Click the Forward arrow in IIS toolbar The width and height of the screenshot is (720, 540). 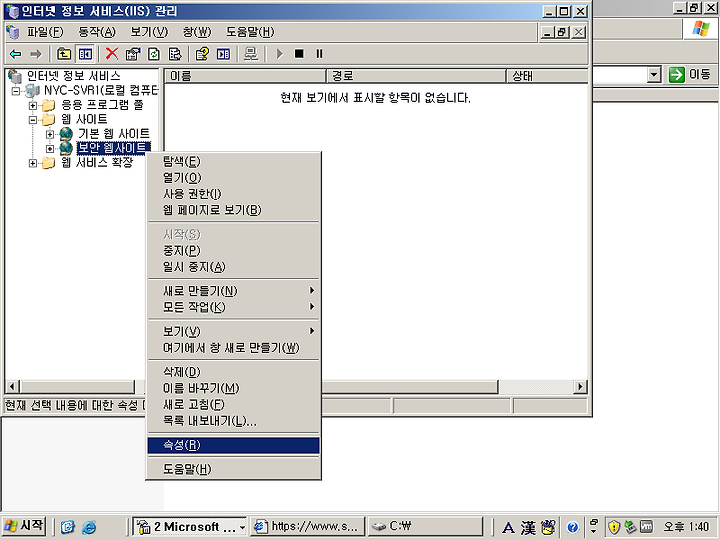(x=36, y=54)
